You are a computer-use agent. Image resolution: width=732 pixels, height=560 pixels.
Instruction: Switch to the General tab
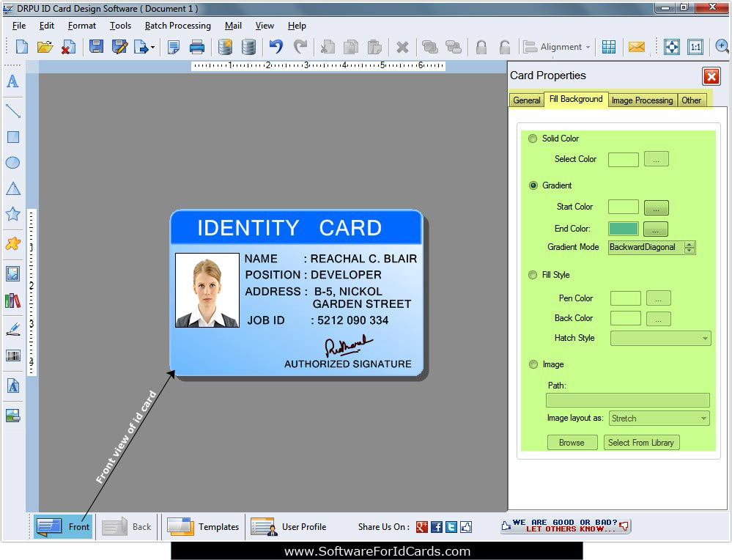[527, 100]
